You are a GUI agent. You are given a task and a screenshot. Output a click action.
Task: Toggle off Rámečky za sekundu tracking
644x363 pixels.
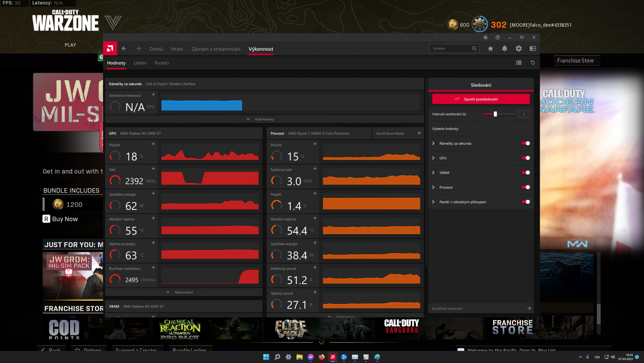[x=526, y=143]
